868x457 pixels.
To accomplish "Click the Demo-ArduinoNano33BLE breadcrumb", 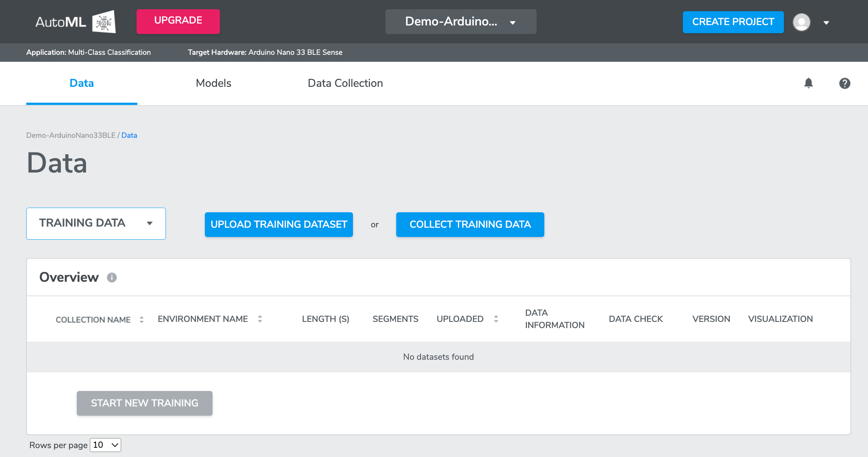I will (x=71, y=135).
